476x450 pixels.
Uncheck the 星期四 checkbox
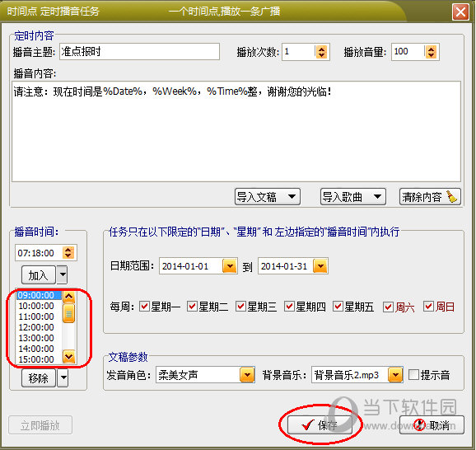click(x=289, y=307)
